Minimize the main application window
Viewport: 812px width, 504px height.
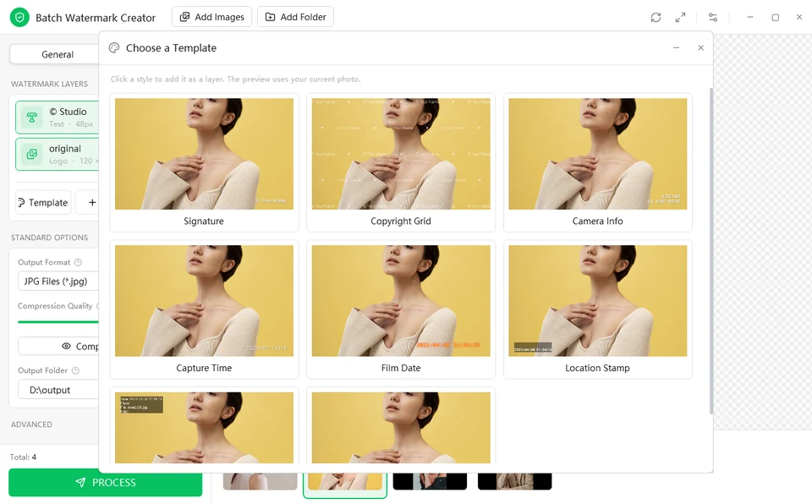pos(750,17)
